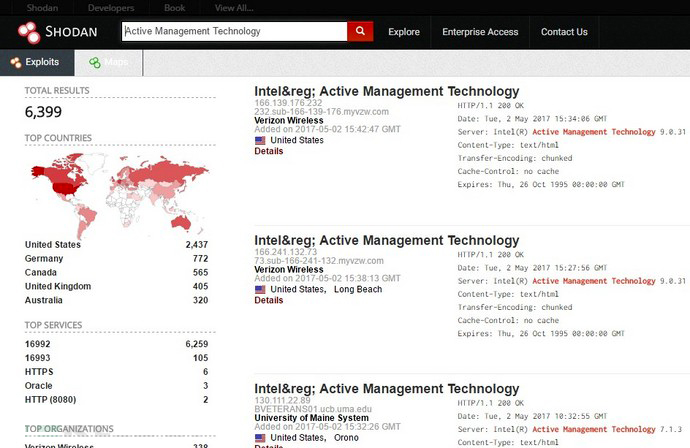Screen dimensions: 690x448
Task: Filter by Germany in Top Countries
Action: click(x=44, y=259)
